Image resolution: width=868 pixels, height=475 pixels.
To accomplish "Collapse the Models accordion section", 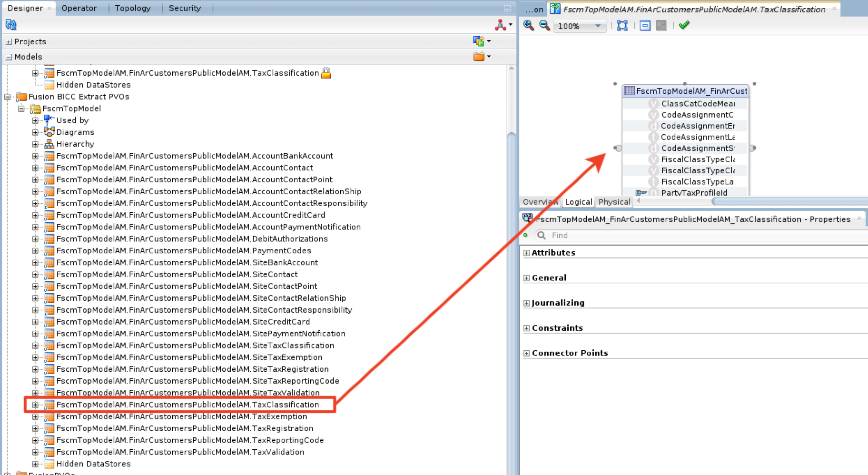I will [x=9, y=57].
